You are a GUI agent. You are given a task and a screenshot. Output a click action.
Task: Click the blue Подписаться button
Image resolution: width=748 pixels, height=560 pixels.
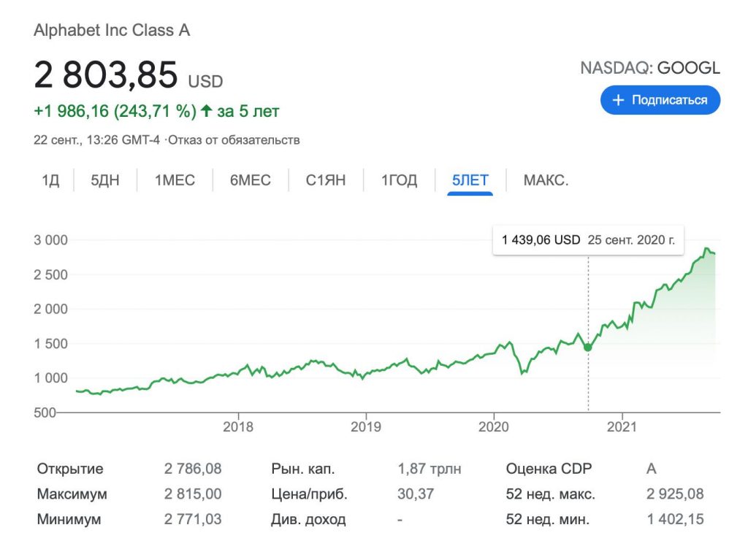(660, 100)
